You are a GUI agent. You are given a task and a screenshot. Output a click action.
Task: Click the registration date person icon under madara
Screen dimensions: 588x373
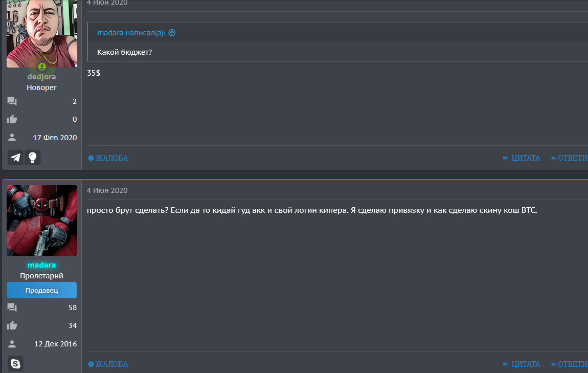(x=12, y=343)
